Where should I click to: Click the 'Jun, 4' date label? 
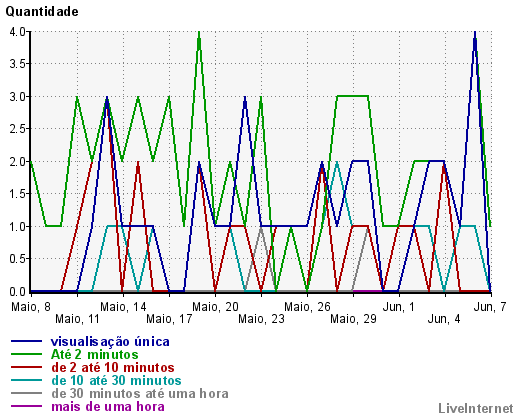pos(444,319)
